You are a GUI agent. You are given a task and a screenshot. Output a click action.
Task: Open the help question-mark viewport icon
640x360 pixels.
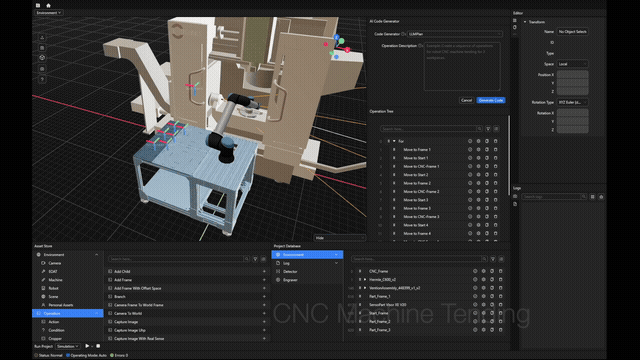tap(42, 79)
